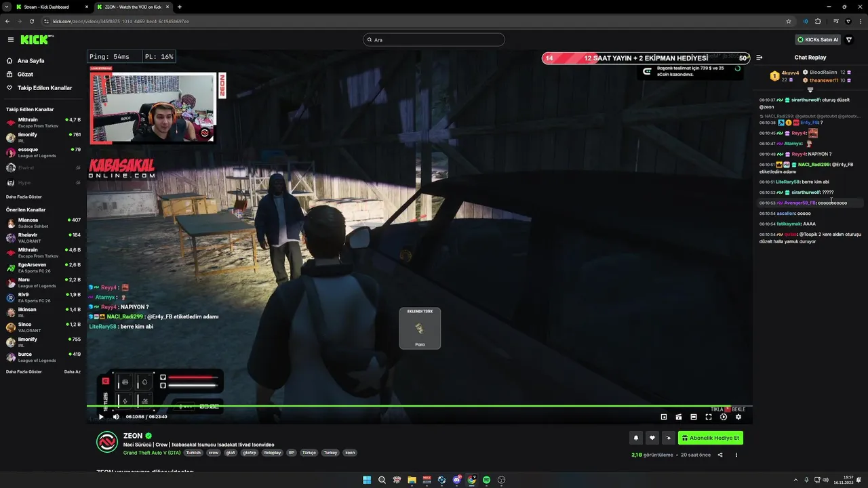868x488 pixels.
Task: Open recommended channel Naru
Action: coord(43,283)
